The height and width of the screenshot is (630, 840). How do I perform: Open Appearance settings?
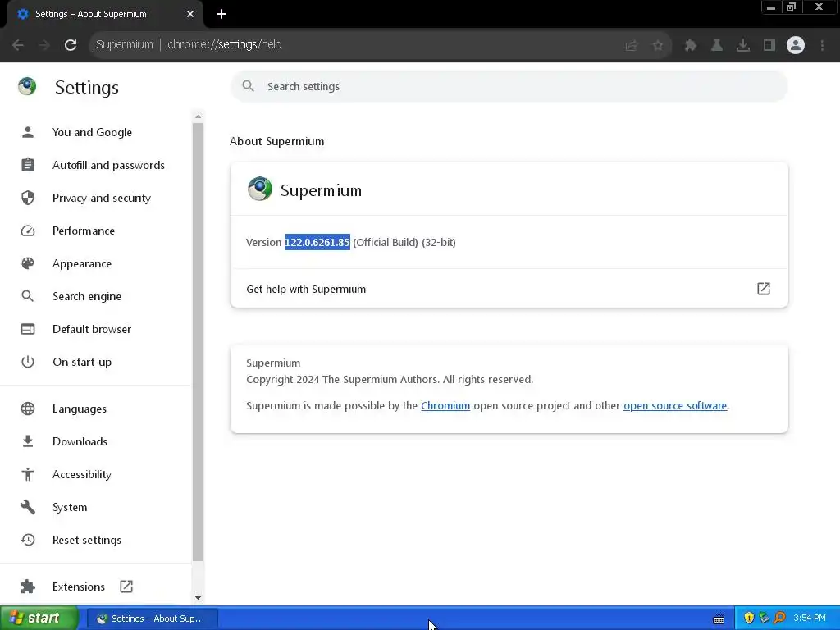pyautogui.click(x=82, y=263)
